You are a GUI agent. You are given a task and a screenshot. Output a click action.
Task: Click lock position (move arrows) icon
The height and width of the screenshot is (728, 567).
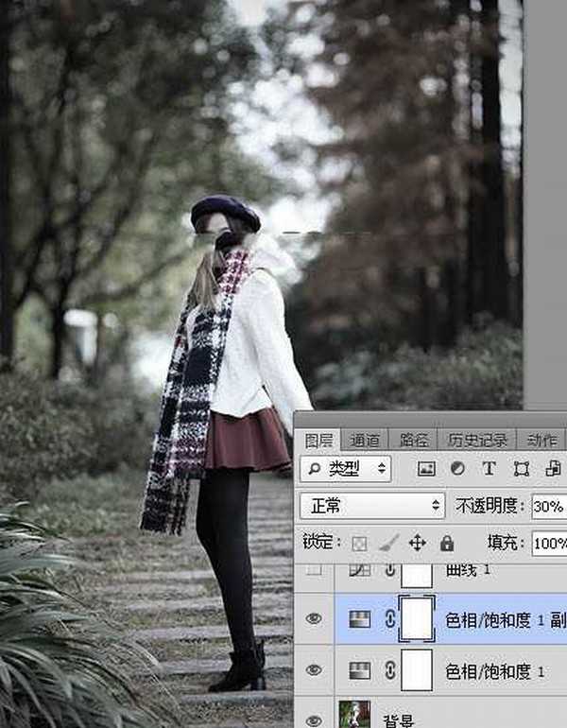coord(417,543)
